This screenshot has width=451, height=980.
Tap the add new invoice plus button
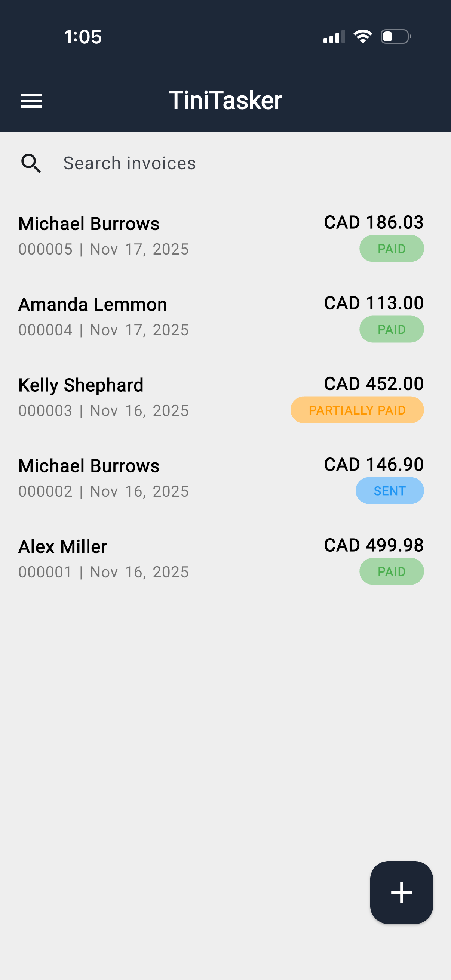[401, 892]
